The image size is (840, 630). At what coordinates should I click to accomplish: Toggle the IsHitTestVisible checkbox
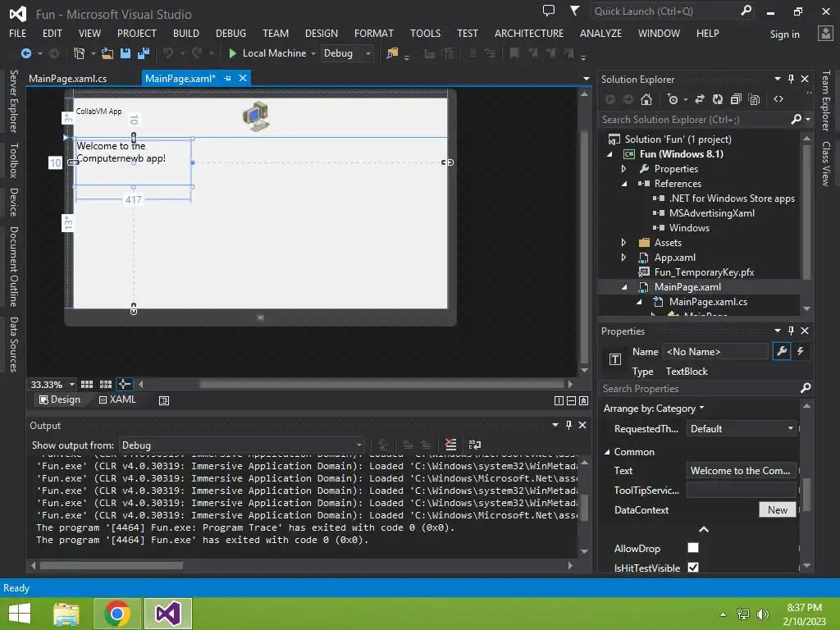pyautogui.click(x=693, y=567)
